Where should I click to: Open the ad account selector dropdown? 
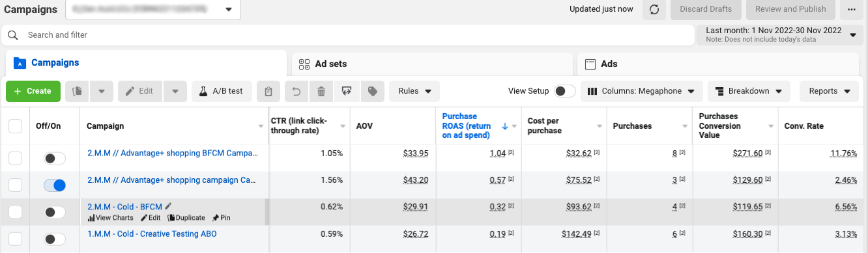pos(152,10)
